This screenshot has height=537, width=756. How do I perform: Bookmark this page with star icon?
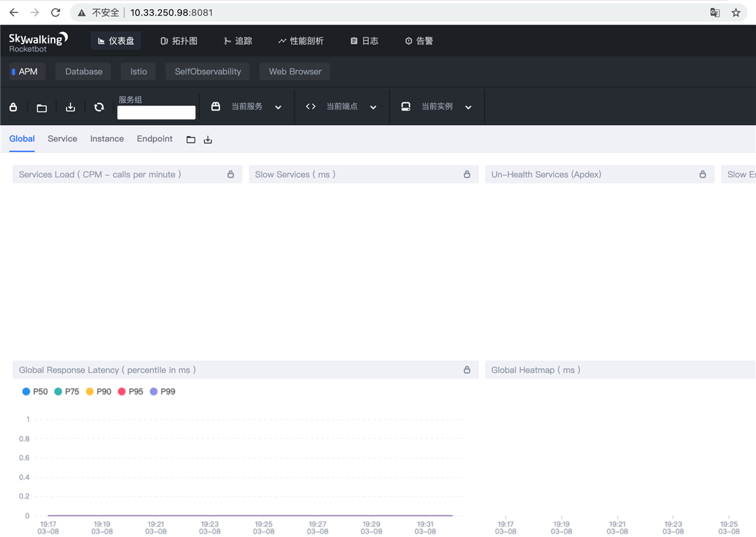click(736, 12)
